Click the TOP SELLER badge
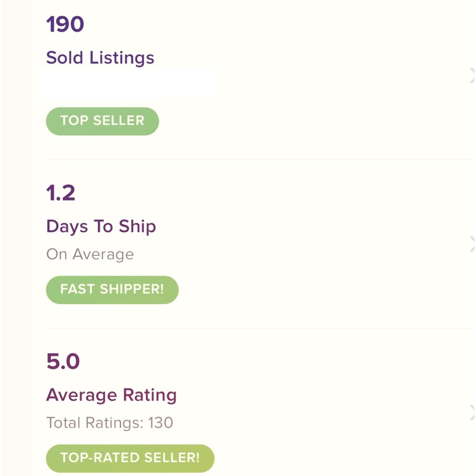The width and height of the screenshot is (476, 476). (102, 121)
